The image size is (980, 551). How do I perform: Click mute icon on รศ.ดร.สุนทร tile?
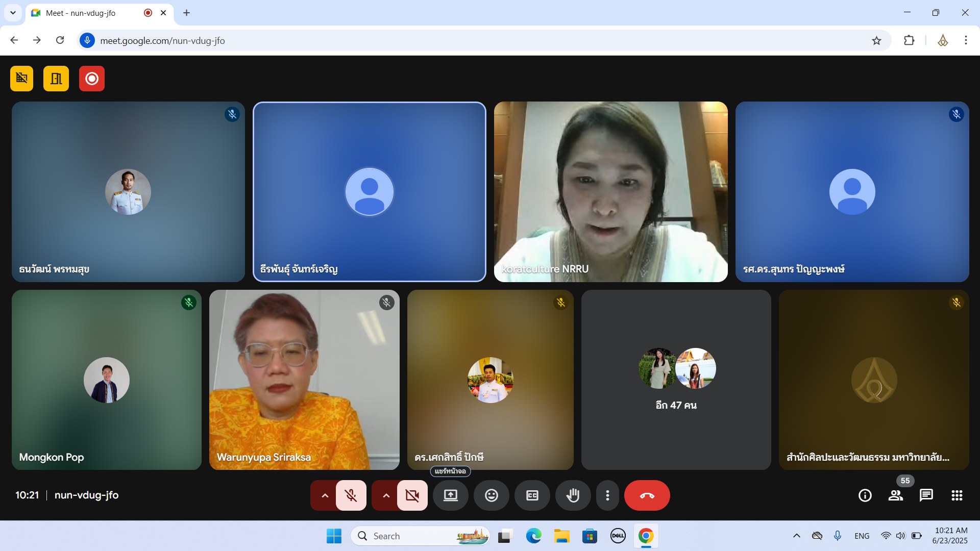coord(956,114)
